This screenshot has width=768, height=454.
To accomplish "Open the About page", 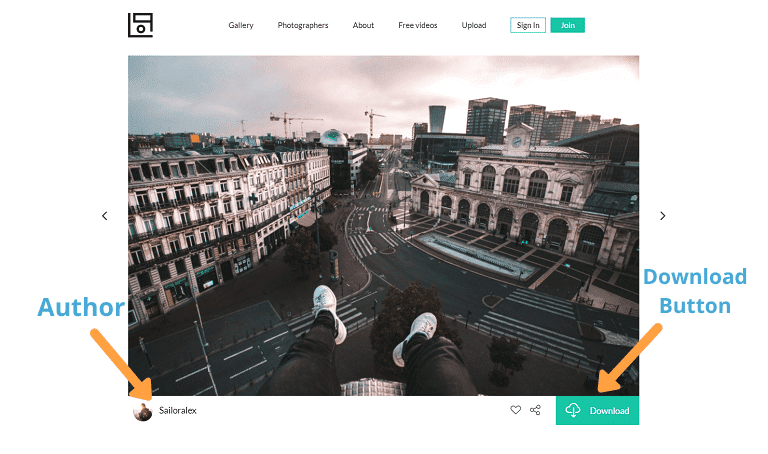I will point(363,25).
